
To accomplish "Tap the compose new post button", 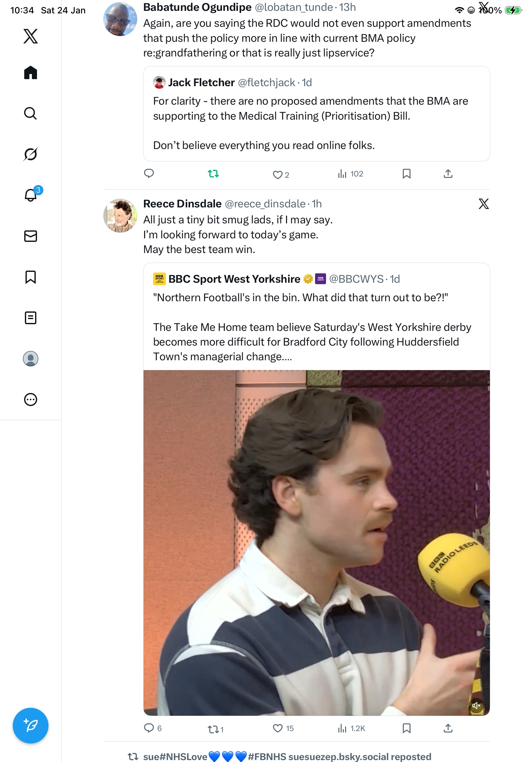I will [x=31, y=726].
